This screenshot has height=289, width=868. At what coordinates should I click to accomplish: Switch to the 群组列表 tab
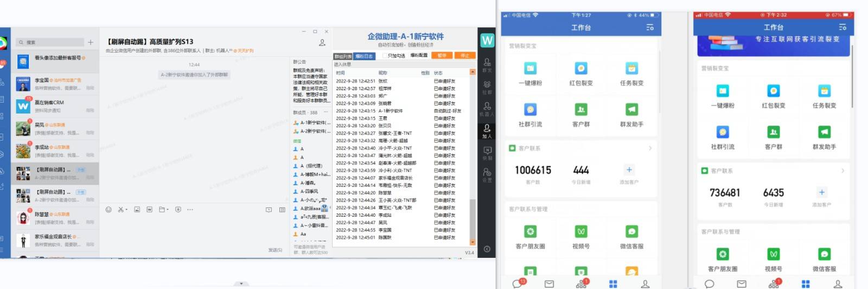pyautogui.click(x=343, y=56)
